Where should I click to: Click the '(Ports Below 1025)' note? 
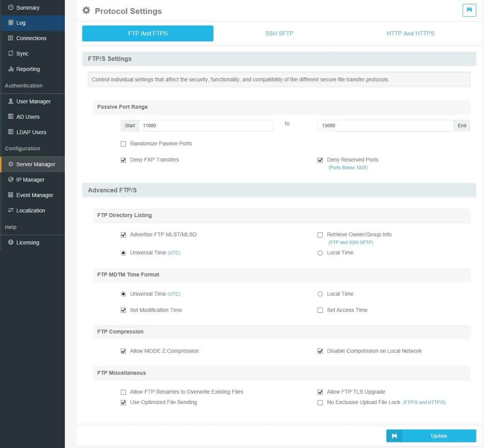pyautogui.click(x=348, y=168)
